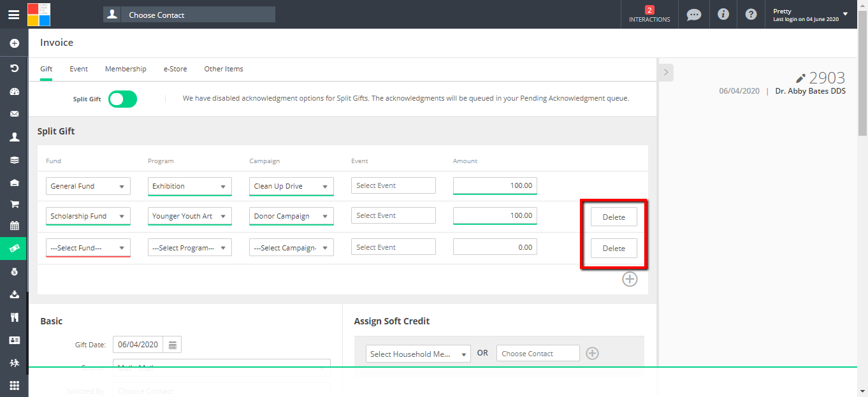Click the running people sidebar icon

tap(14, 363)
